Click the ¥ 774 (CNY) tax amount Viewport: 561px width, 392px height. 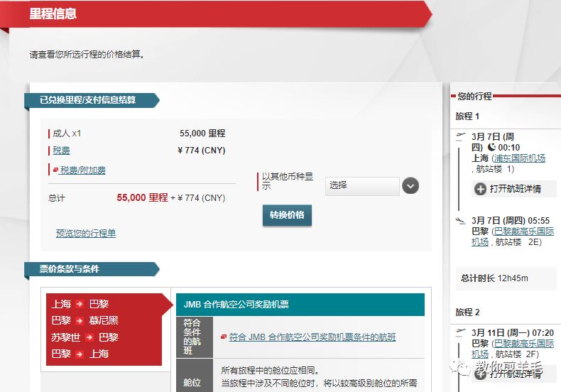[202, 151]
